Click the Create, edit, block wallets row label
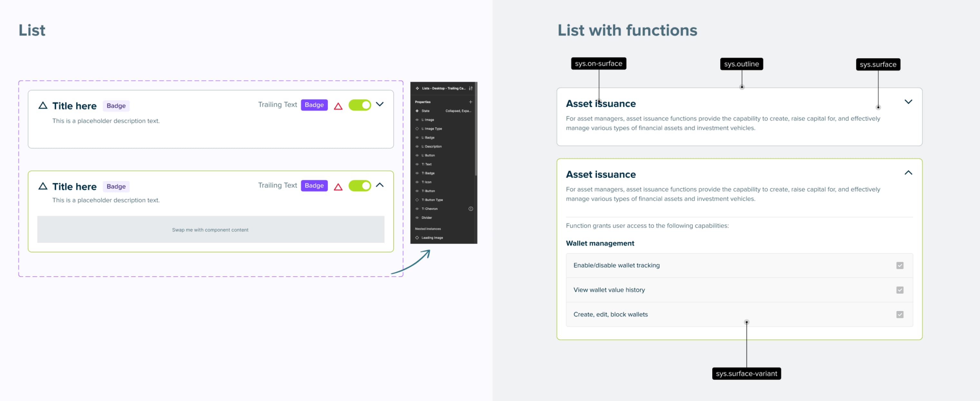This screenshot has height=401, width=980. [610, 315]
